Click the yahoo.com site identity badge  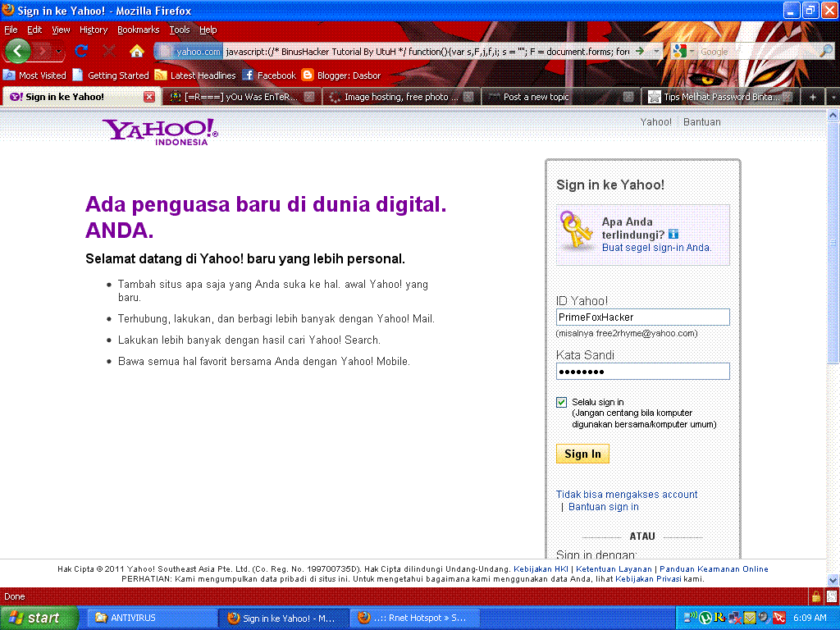pos(189,52)
